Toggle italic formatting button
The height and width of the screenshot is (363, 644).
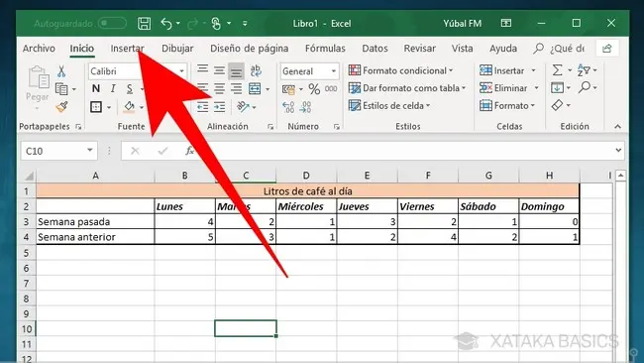[113, 88]
